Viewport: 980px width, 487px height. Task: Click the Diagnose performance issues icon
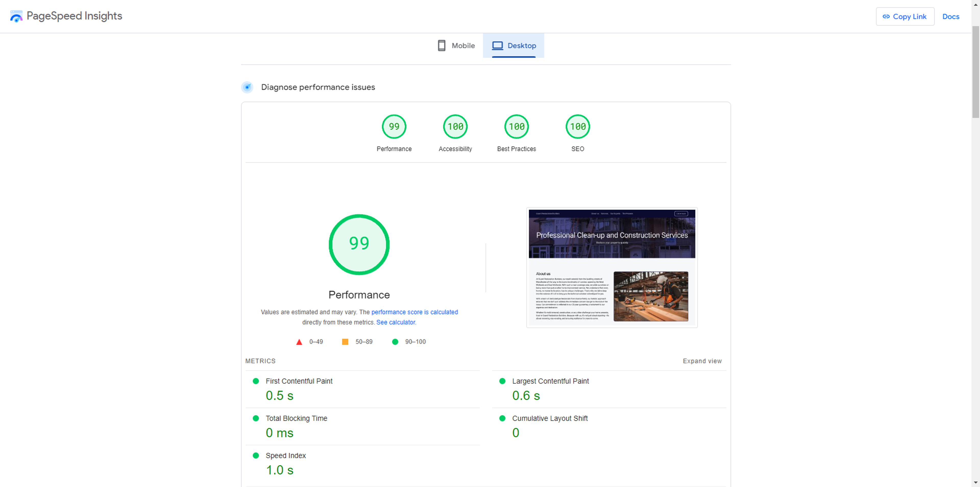coord(247,87)
